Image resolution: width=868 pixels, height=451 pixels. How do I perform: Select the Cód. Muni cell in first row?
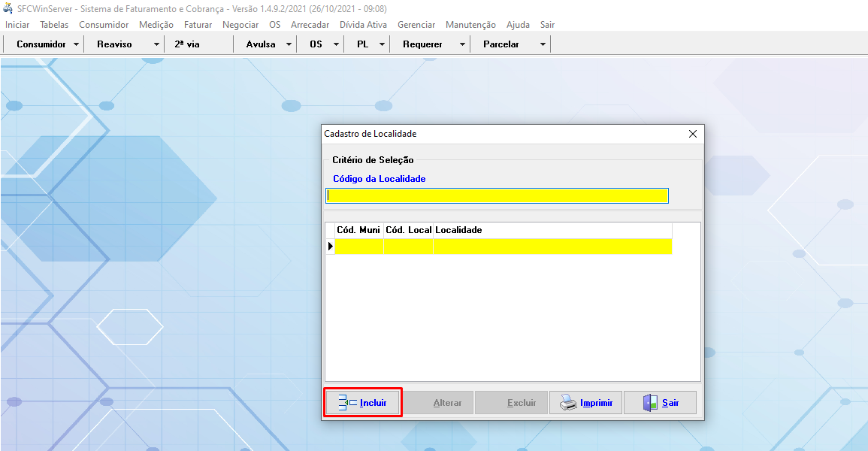(358, 246)
